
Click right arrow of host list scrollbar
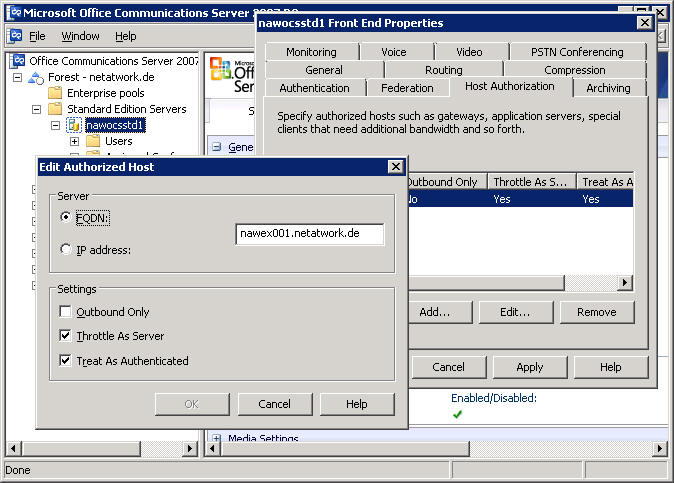tap(625, 283)
